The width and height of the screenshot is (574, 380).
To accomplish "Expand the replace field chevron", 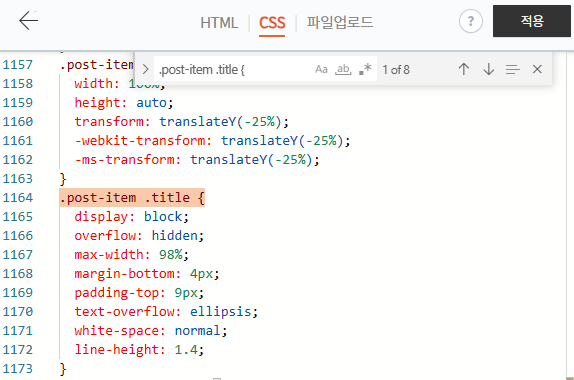I will [x=145, y=69].
